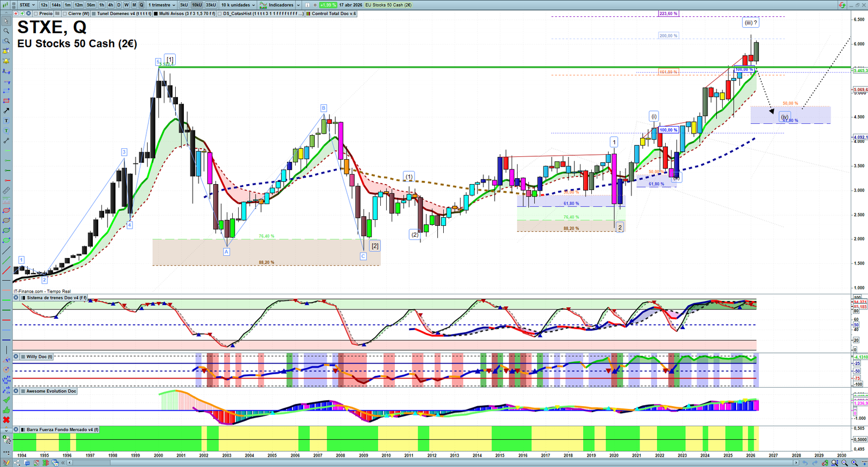Click the scroll-left double arrow at bottom
The height and width of the screenshot is (467, 868).
coord(63,463)
